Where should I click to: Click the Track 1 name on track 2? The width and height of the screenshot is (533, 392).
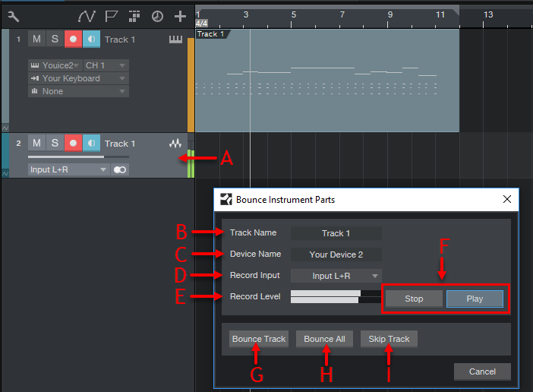pos(120,144)
